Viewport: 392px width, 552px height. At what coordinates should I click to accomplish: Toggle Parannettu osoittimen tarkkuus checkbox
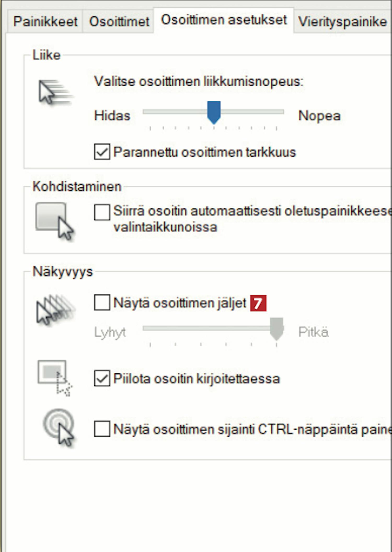click(x=102, y=152)
